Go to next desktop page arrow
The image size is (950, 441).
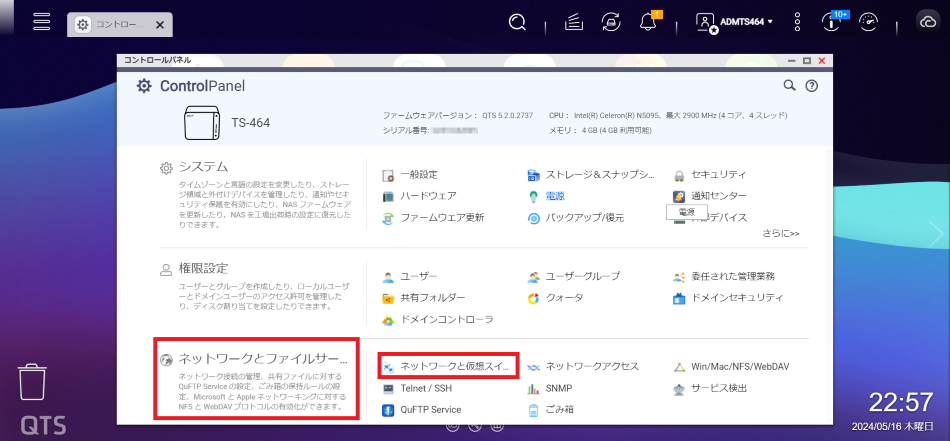[936, 233]
